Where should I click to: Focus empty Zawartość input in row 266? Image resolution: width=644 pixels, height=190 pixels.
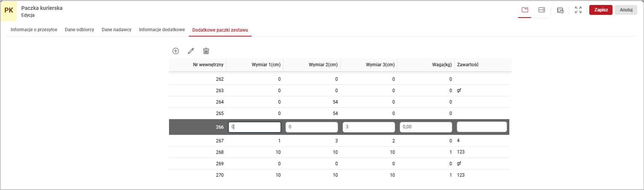pos(482,127)
